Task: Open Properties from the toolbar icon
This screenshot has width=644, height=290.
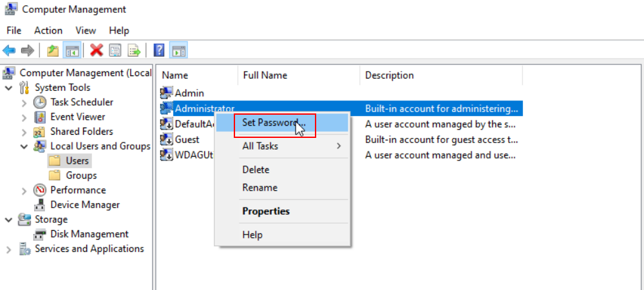Action: pos(115,50)
